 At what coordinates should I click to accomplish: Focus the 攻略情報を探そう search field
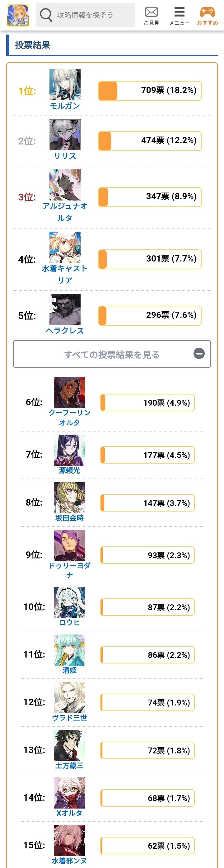(86, 15)
